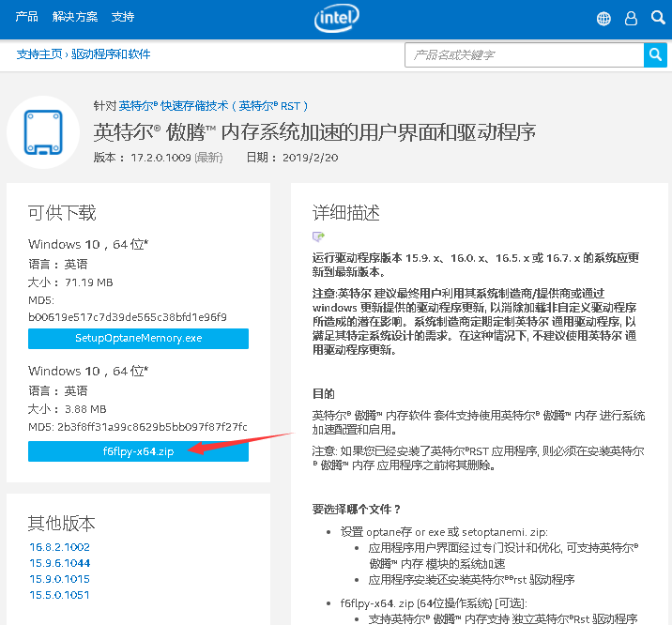Click the header search magnifier icon

(658, 18)
